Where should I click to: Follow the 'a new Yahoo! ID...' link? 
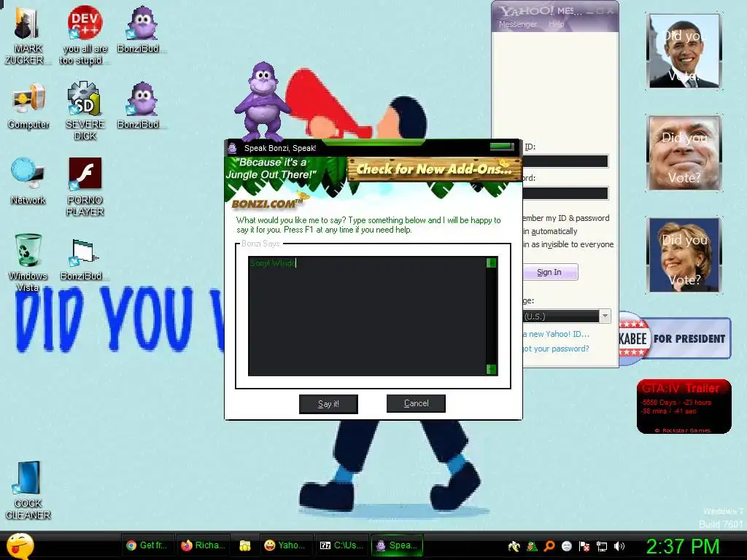tap(556, 334)
